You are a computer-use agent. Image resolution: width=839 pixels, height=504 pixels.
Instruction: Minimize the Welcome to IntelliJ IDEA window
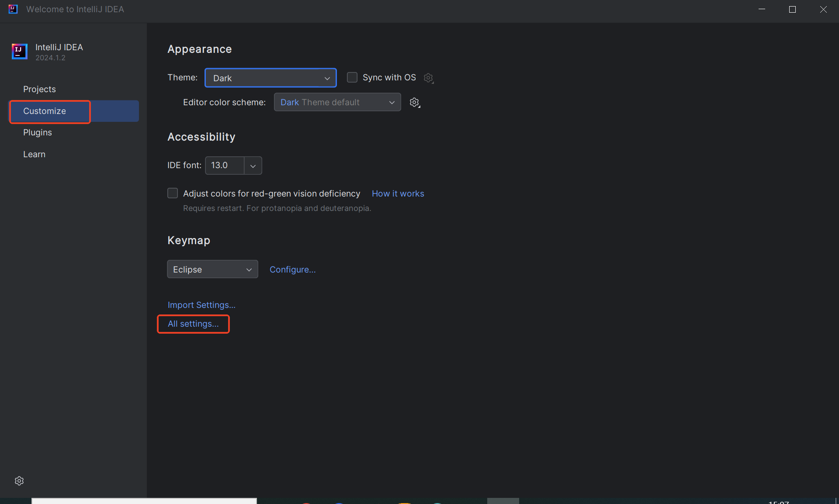(762, 10)
